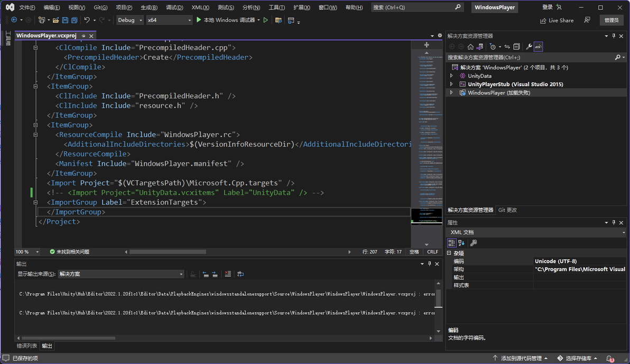
Task: Click the 未找到相关问题 status indicator
Action: [x=70, y=252]
